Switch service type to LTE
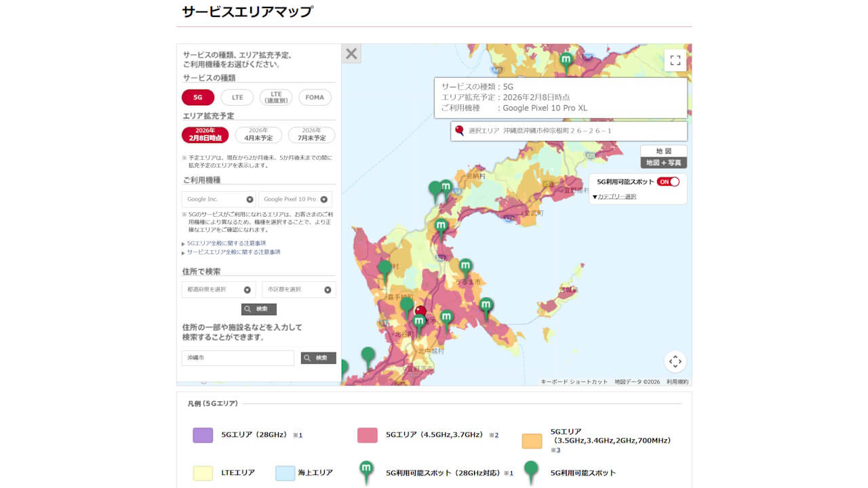Viewport: 868px width, 488px height. tap(236, 97)
